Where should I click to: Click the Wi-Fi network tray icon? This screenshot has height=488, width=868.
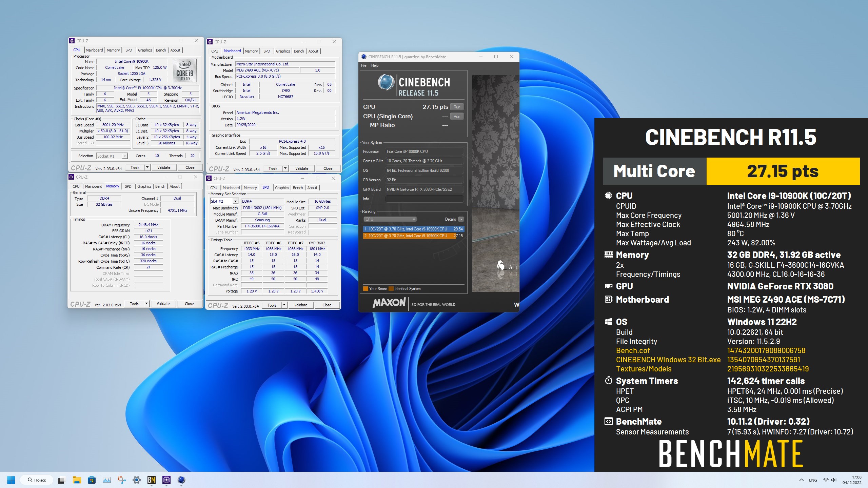click(x=826, y=480)
